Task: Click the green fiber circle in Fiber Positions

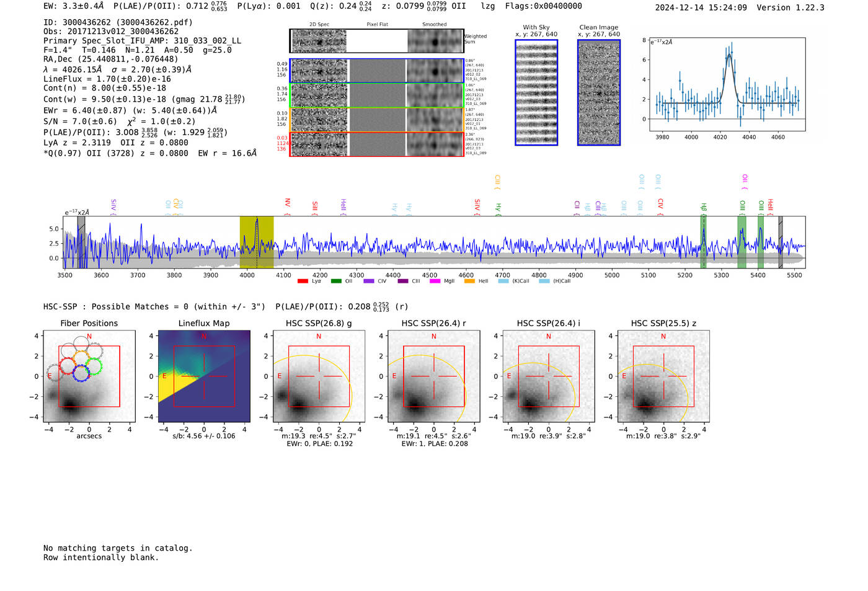Action: 94,366
